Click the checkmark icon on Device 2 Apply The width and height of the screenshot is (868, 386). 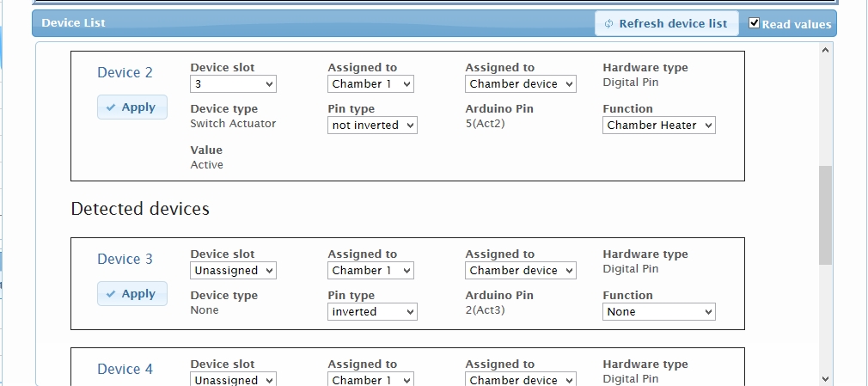(111, 107)
